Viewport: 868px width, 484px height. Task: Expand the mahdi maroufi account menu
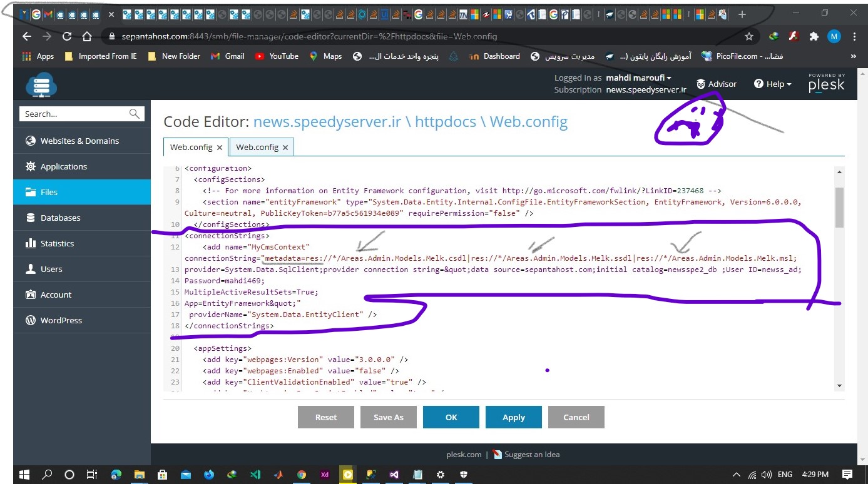[x=638, y=78]
